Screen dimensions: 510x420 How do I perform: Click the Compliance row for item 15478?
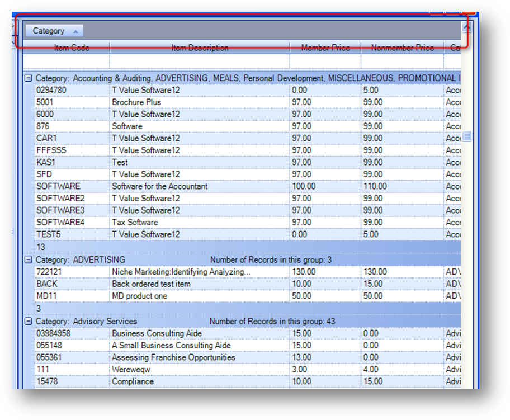click(247, 381)
